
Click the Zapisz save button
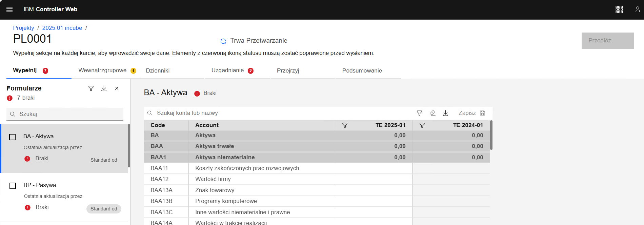[x=471, y=113]
